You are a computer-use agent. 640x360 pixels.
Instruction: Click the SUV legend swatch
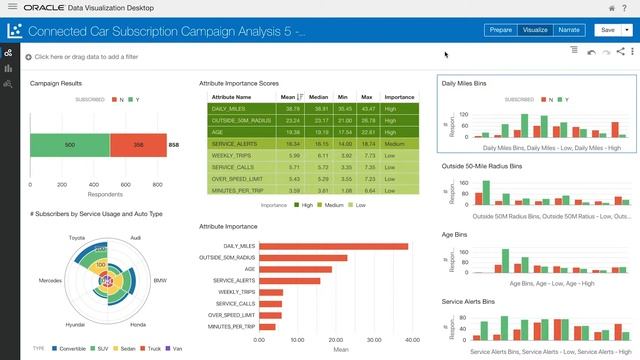[x=93, y=349]
